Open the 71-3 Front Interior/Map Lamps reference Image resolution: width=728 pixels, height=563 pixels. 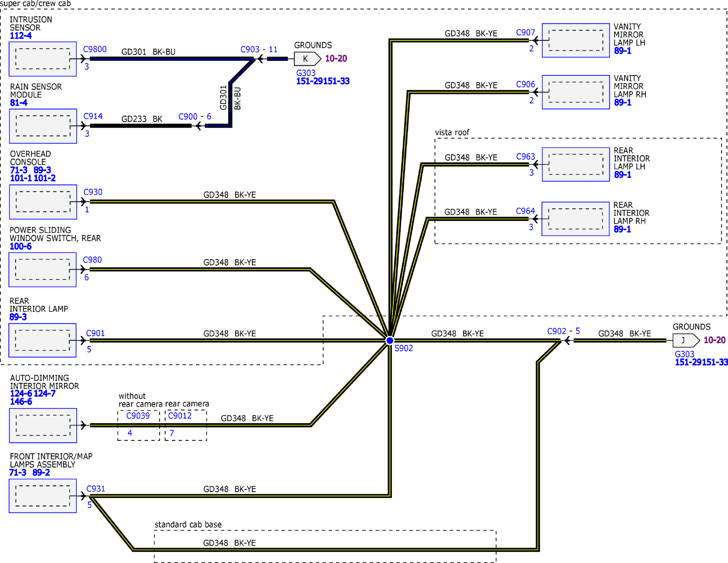point(18,473)
